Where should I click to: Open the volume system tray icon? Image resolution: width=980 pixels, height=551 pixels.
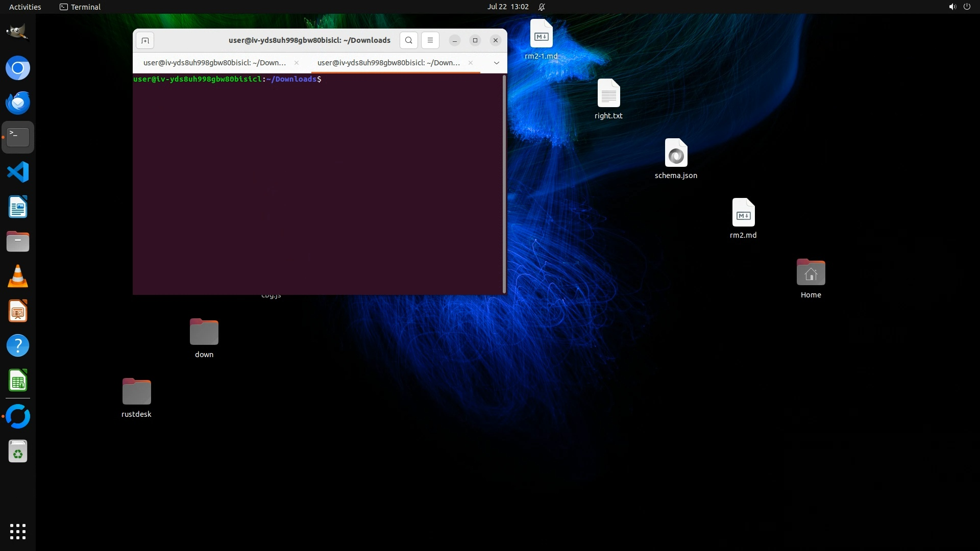pos(952,7)
